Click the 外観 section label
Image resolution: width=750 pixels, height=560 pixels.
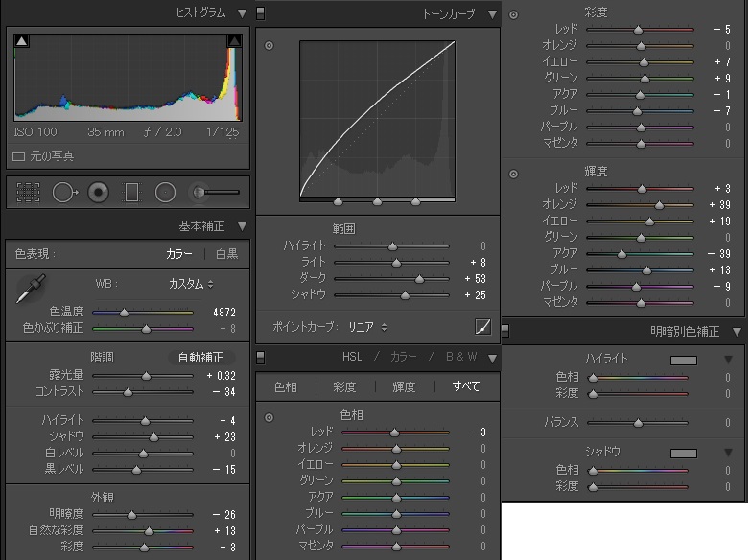click(102, 498)
